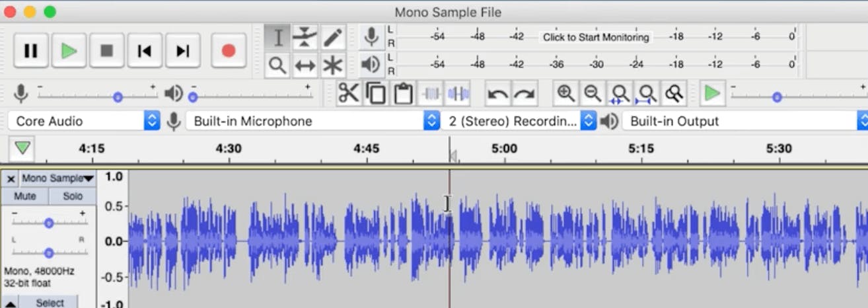
Task: Click the Trim Audio icon
Action: tap(431, 94)
